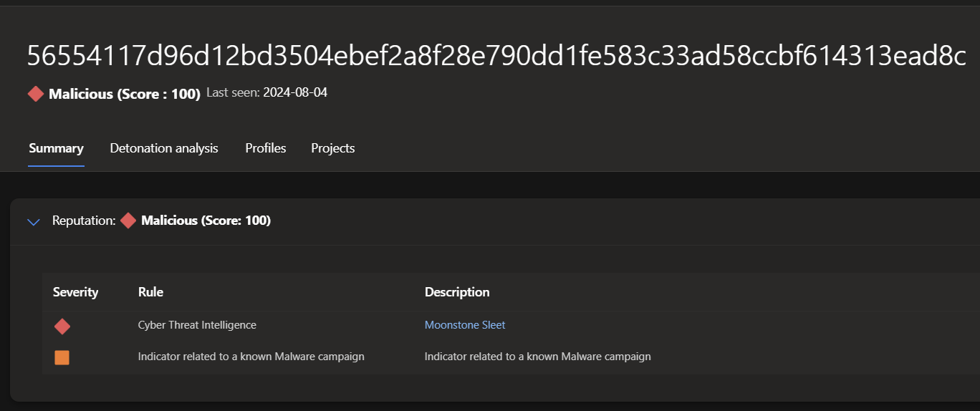Click the Description column header
Viewport: 980px width, 411px height.
tap(457, 292)
